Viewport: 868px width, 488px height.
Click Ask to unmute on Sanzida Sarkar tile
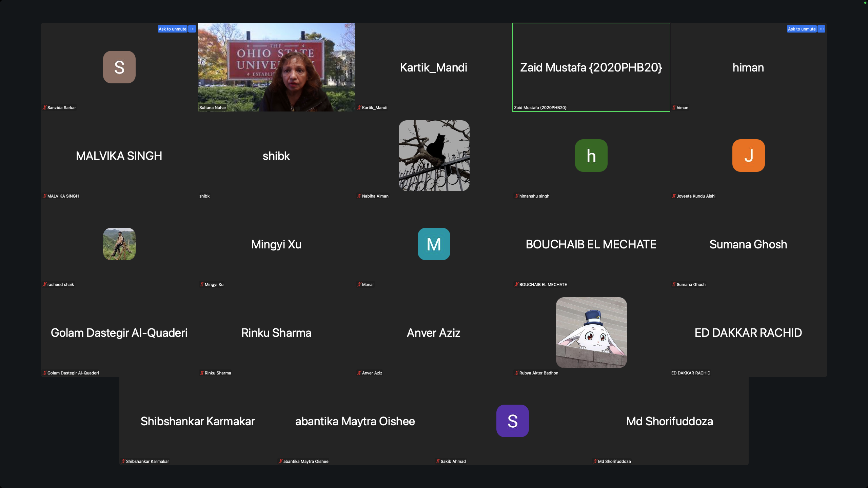click(x=172, y=29)
